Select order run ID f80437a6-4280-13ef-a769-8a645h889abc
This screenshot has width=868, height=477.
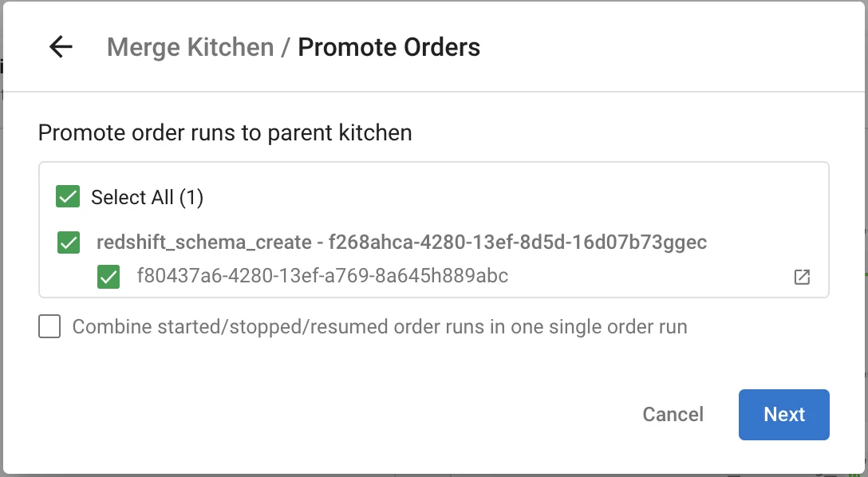tap(322, 276)
